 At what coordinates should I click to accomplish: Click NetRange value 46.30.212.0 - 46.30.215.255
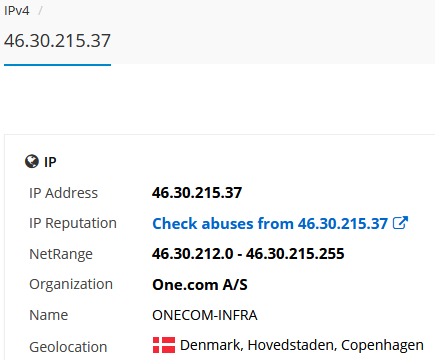click(248, 254)
